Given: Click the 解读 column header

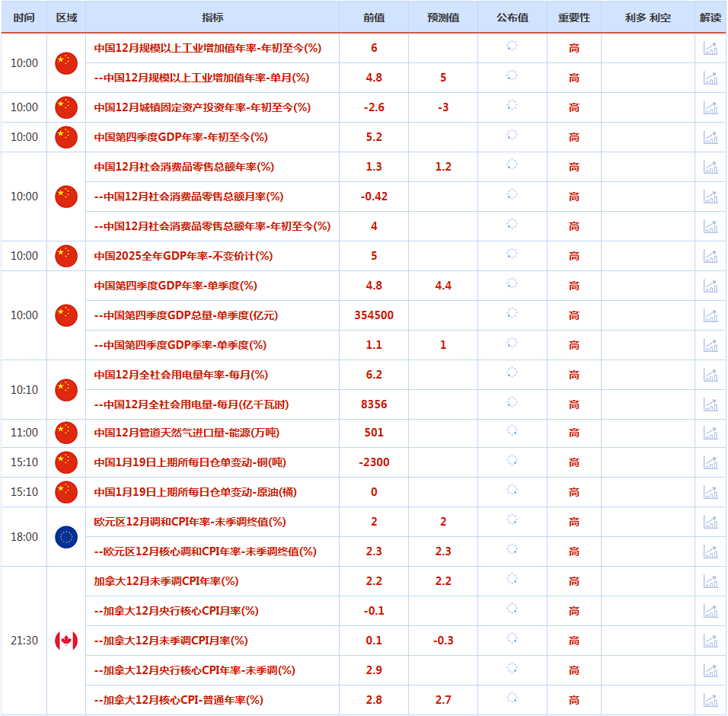Looking at the screenshot, I should (x=710, y=18).
